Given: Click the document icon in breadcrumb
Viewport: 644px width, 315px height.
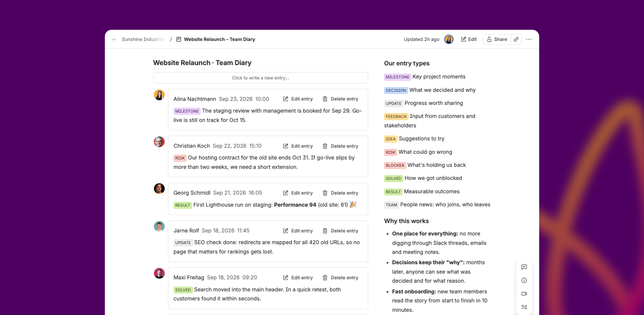Looking at the screenshot, I should click(x=178, y=40).
